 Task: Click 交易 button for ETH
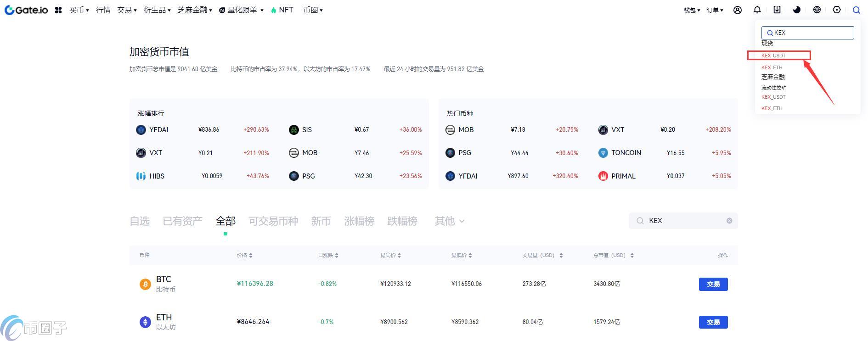point(713,322)
